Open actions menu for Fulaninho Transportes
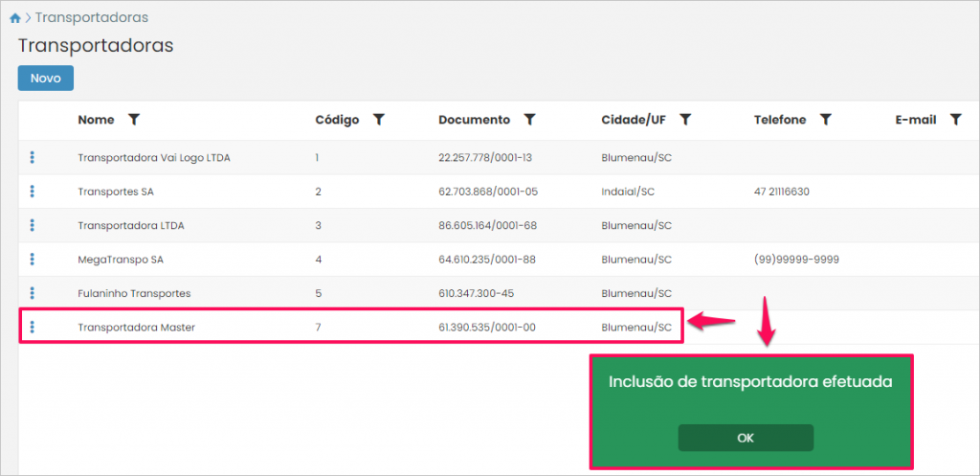Viewport: 980px width, 476px height. pyautogui.click(x=33, y=293)
